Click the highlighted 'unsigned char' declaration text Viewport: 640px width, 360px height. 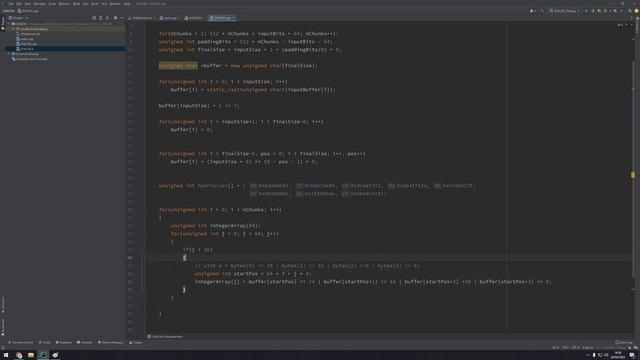178,66
